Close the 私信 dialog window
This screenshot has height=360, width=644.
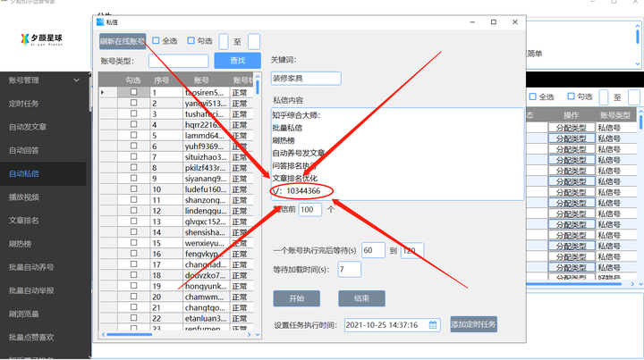pos(515,22)
